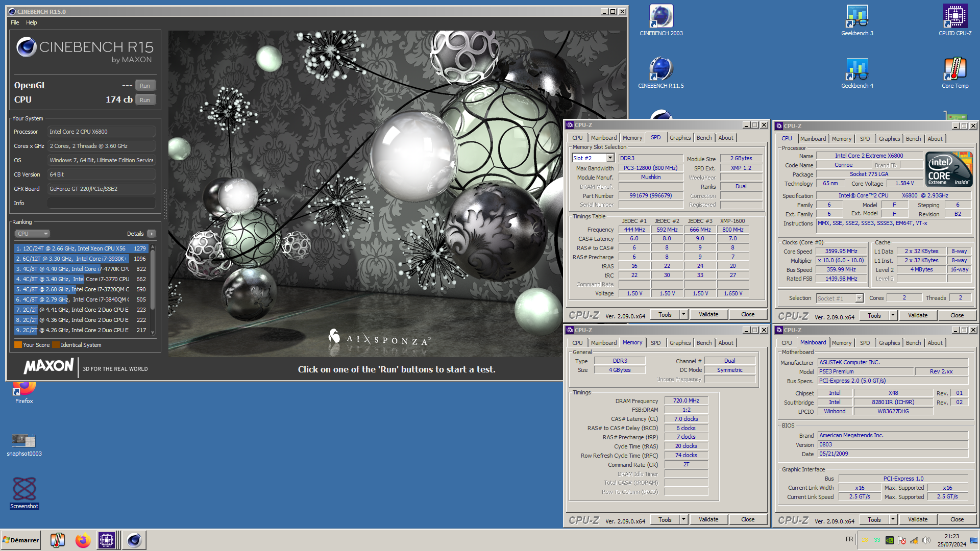Click the Intel Core 2 Extreme logo
Image resolution: width=980 pixels, height=551 pixels.
pos(949,169)
